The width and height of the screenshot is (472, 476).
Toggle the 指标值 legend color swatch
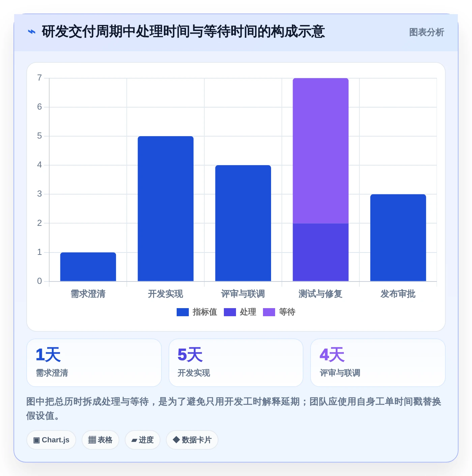(x=182, y=312)
